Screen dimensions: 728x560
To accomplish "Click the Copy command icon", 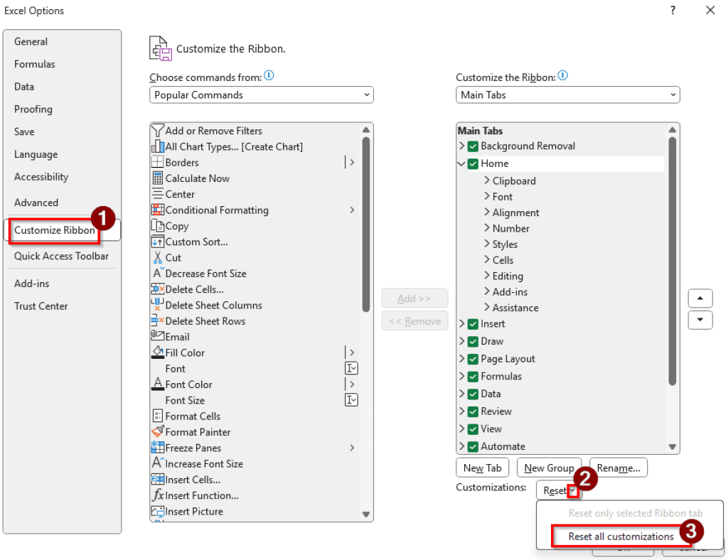I will (x=159, y=226).
